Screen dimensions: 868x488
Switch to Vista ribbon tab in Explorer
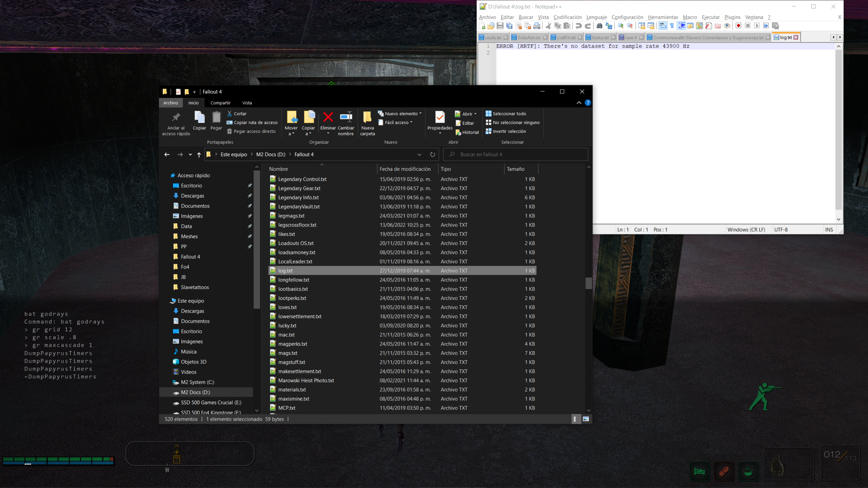point(247,103)
